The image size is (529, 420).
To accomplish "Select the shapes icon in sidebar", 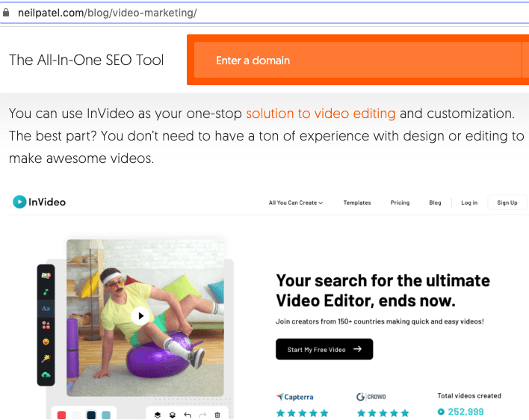I will pyautogui.click(x=46, y=325).
